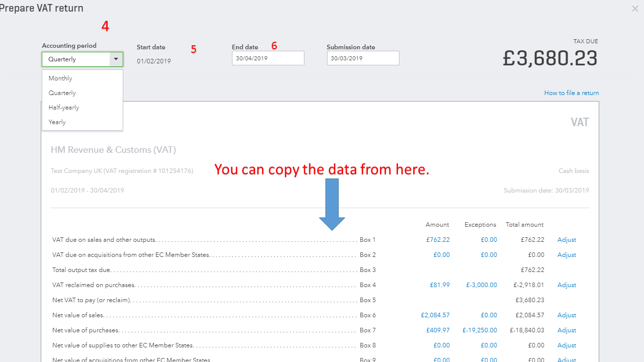Adjust Box 2 EC Member States VAT

coord(567,254)
